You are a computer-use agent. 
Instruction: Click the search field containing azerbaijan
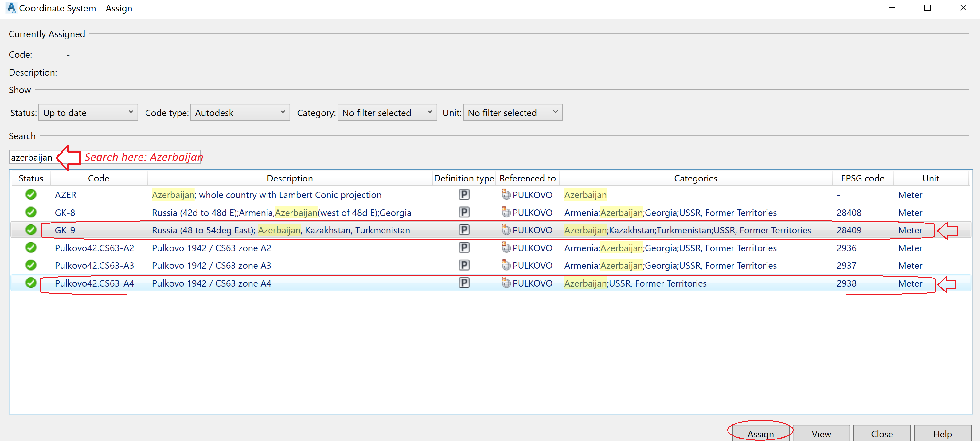click(x=32, y=157)
